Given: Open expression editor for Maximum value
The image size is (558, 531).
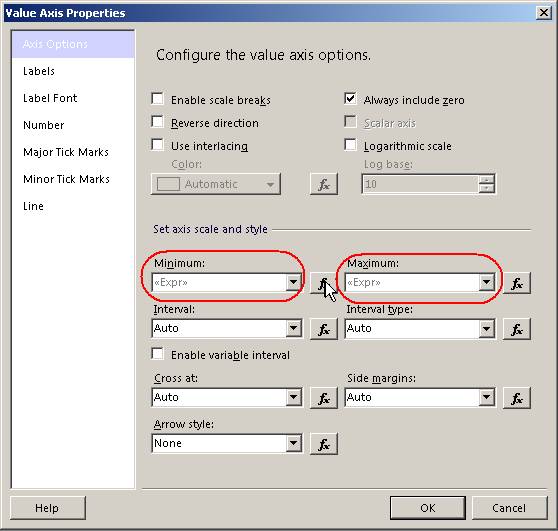Looking at the screenshot, I should tap(517, 283).
